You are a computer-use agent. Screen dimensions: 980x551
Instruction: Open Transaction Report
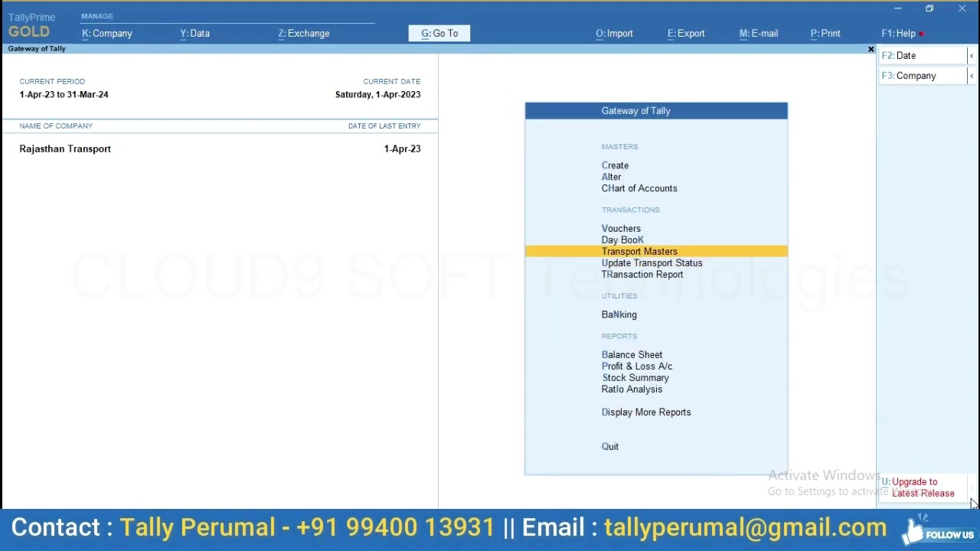tap(642, 275)
